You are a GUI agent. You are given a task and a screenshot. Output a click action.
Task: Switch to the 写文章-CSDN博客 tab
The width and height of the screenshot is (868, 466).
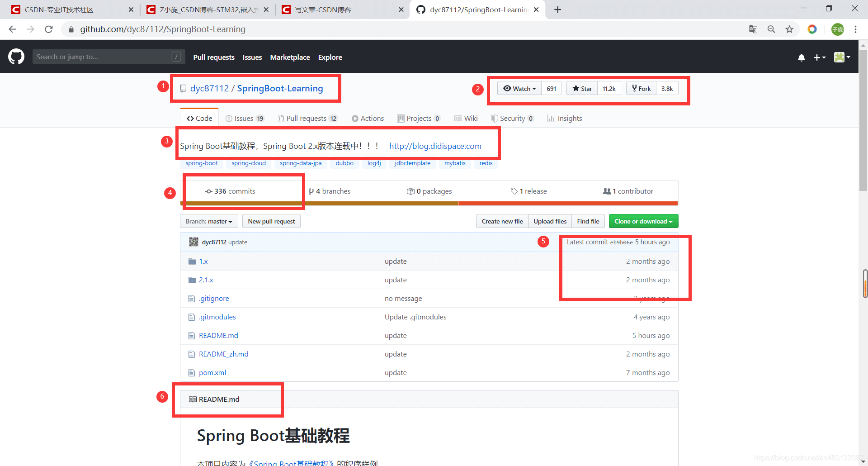[x=341, y=10]
